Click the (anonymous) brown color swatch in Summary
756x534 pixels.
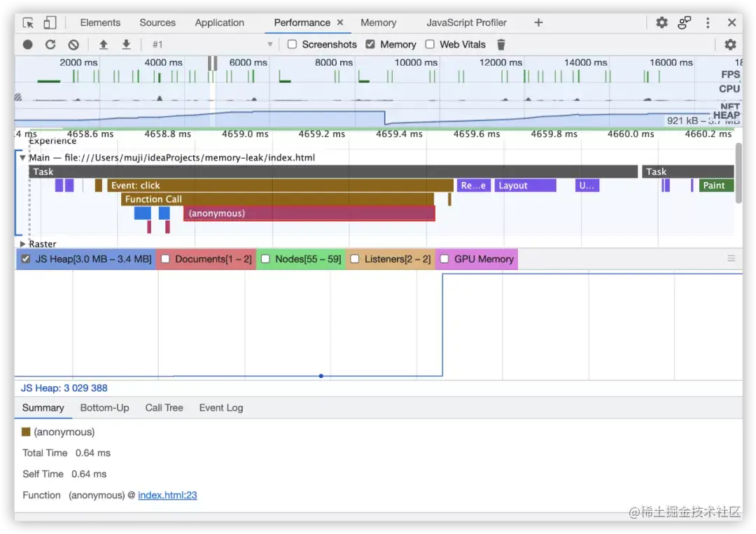[x=26, y=432]
